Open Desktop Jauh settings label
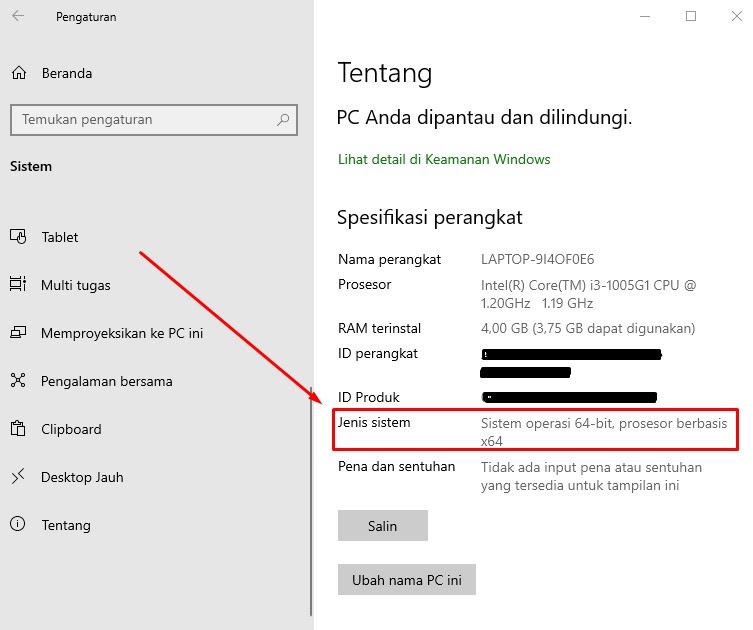The image size is (753, 630). point(82,477)
